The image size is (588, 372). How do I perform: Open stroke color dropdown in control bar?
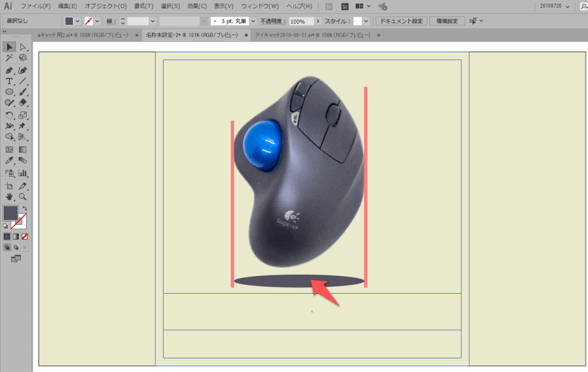97,21
